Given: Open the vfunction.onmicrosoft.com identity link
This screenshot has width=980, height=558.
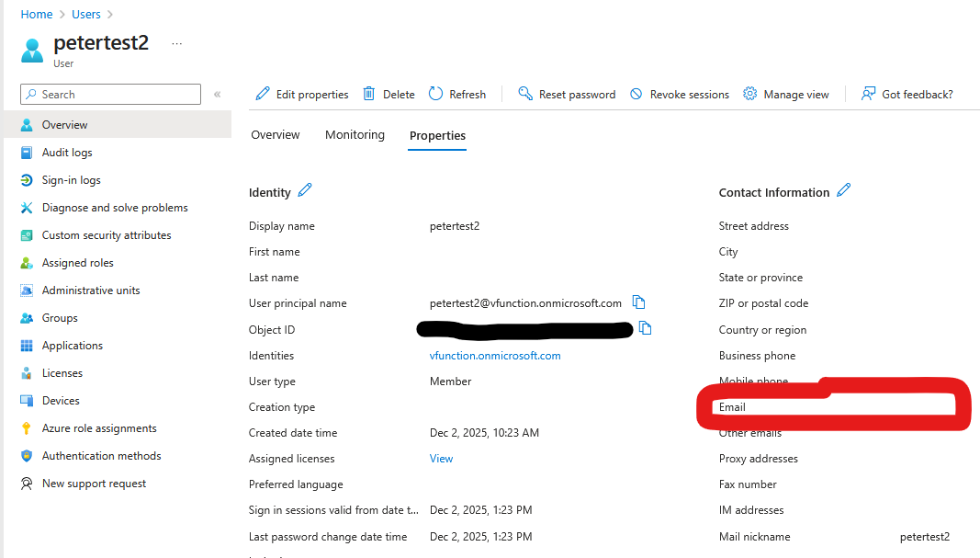Looking at the screenshot, I should coord(495,355).
